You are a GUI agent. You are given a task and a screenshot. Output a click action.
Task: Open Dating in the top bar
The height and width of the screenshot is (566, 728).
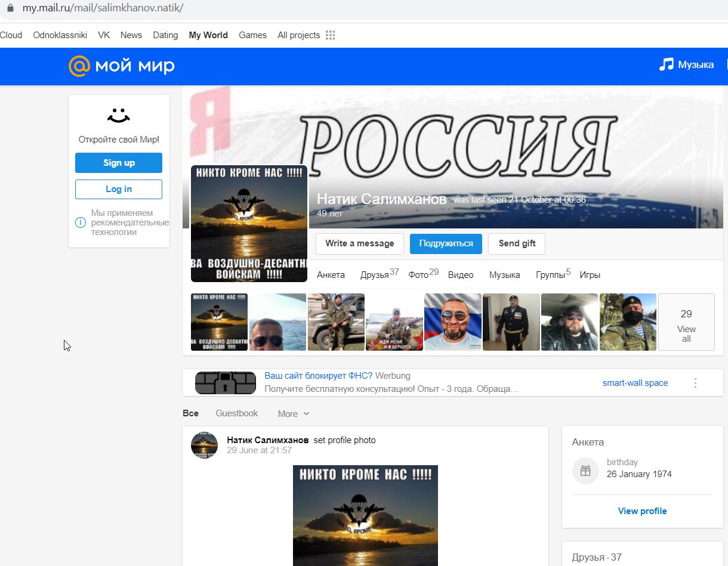[165, 35]
